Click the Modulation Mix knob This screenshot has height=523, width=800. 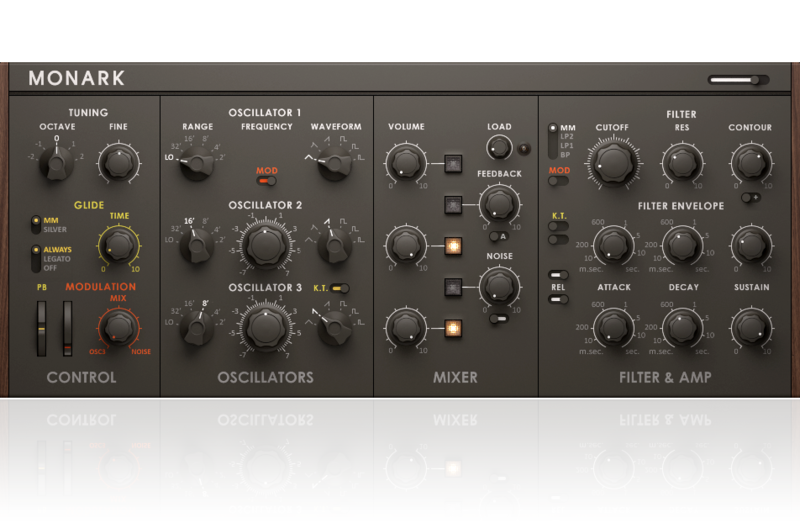118,328
